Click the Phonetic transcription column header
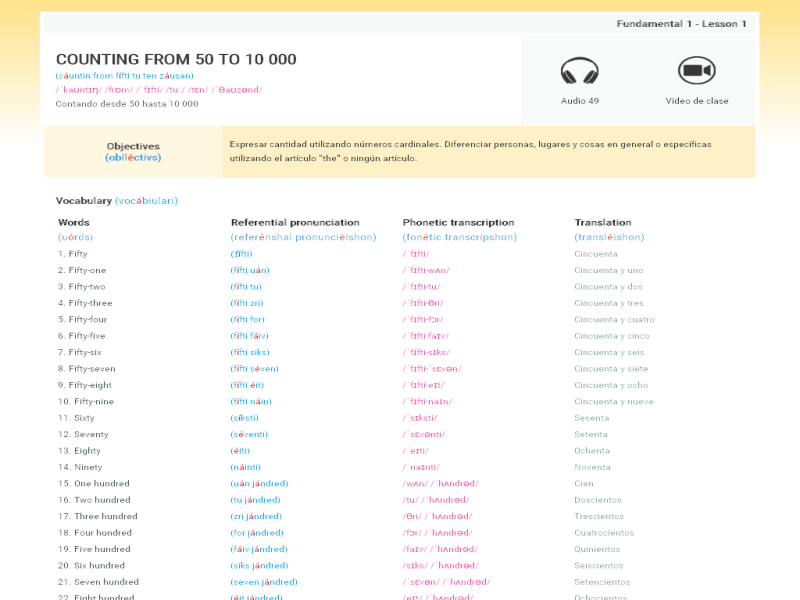The image size is (800, 600). [458, 222]
